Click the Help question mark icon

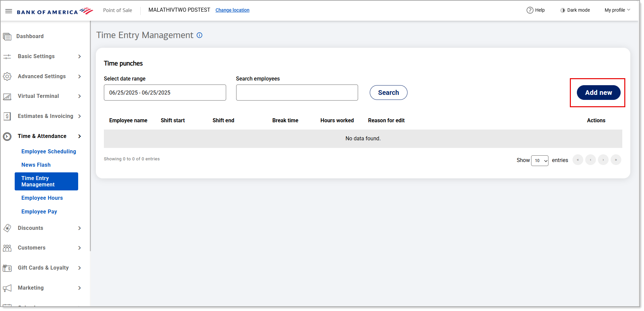(x=530, y=10)
